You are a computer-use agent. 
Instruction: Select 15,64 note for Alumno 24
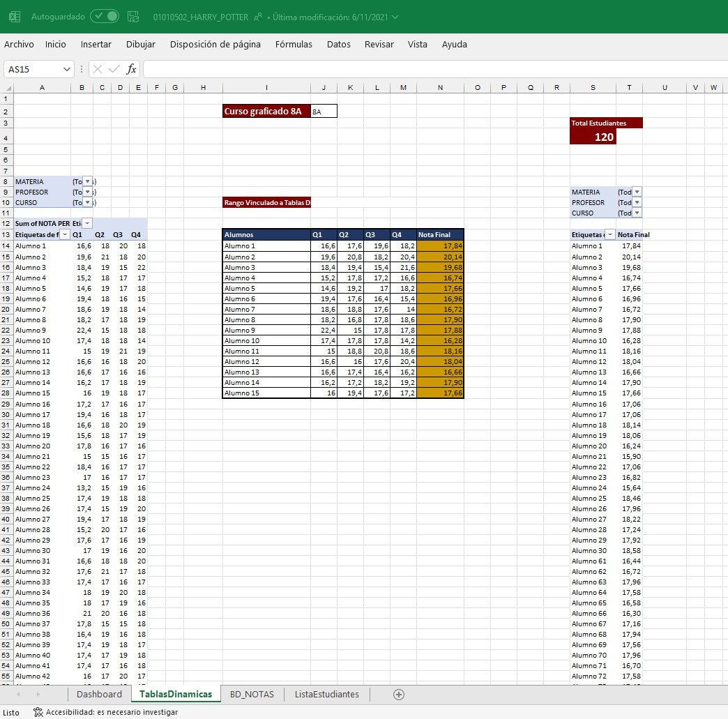tap(629, 487)
